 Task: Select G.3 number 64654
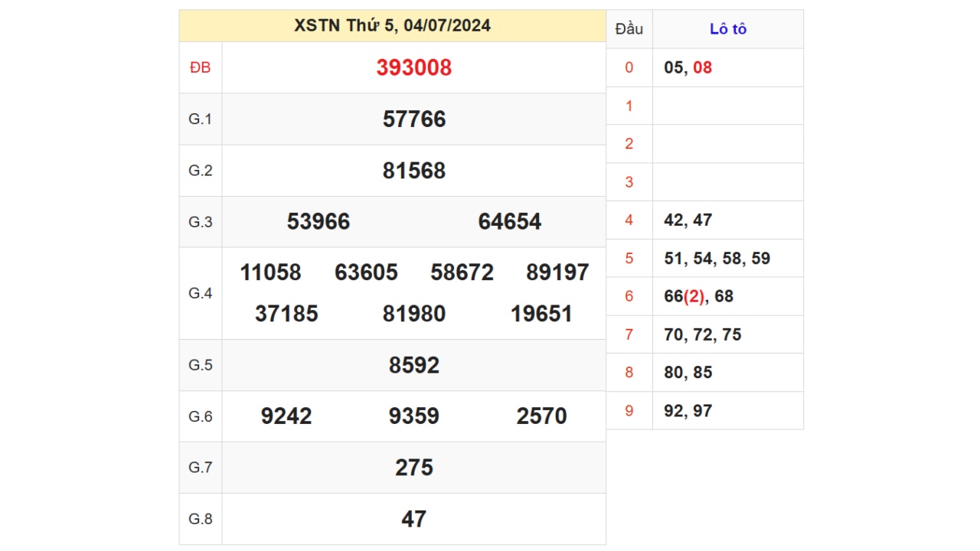(510, 221)
